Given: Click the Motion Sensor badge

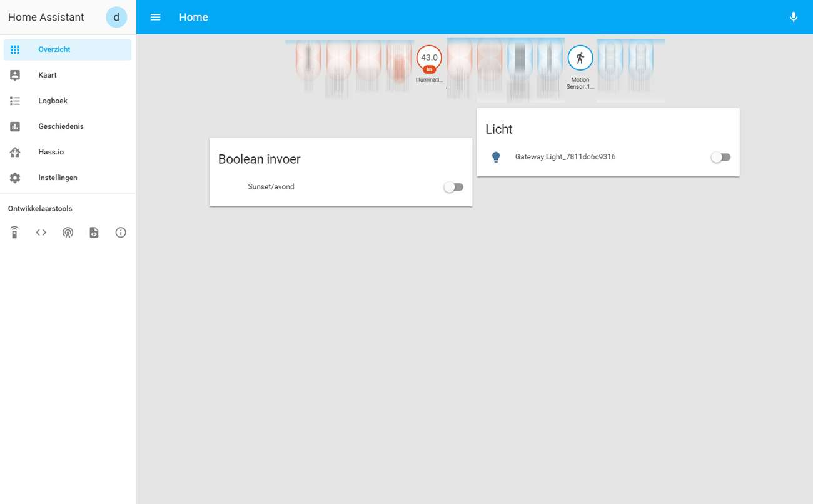Looking at the screenshot, I should 580,58.
